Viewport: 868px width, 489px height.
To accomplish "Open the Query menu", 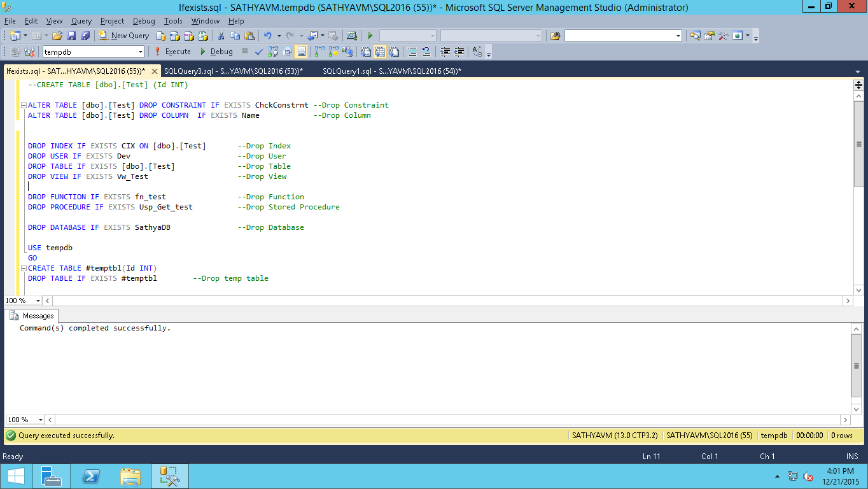I will click(x=81, y=20).
